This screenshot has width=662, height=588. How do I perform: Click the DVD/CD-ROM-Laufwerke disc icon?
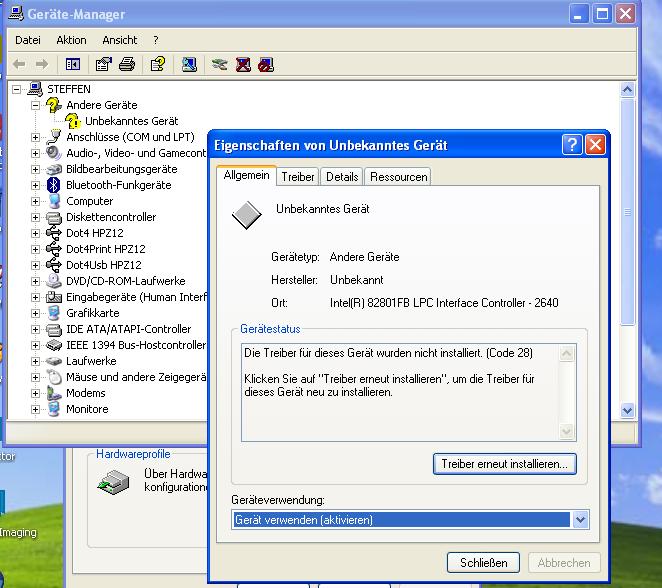click(54, 281)
